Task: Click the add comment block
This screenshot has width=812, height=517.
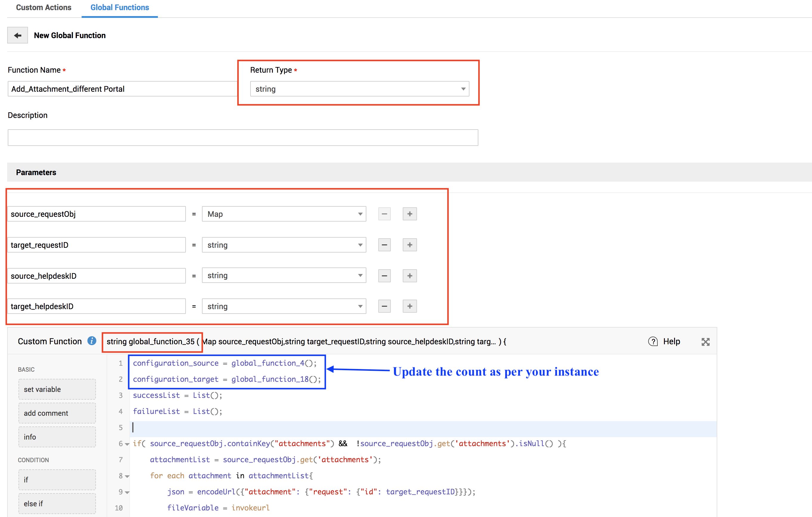Action: (57, 413)
